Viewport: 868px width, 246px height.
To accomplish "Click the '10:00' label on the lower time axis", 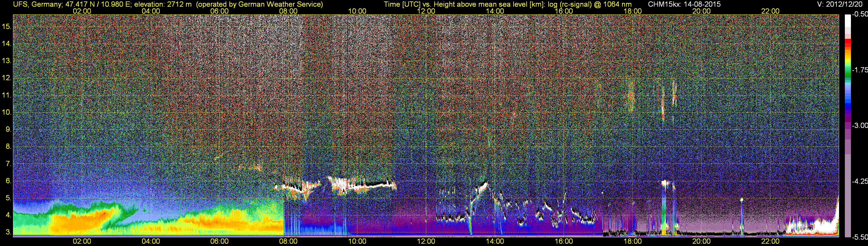I will point(357,241).
